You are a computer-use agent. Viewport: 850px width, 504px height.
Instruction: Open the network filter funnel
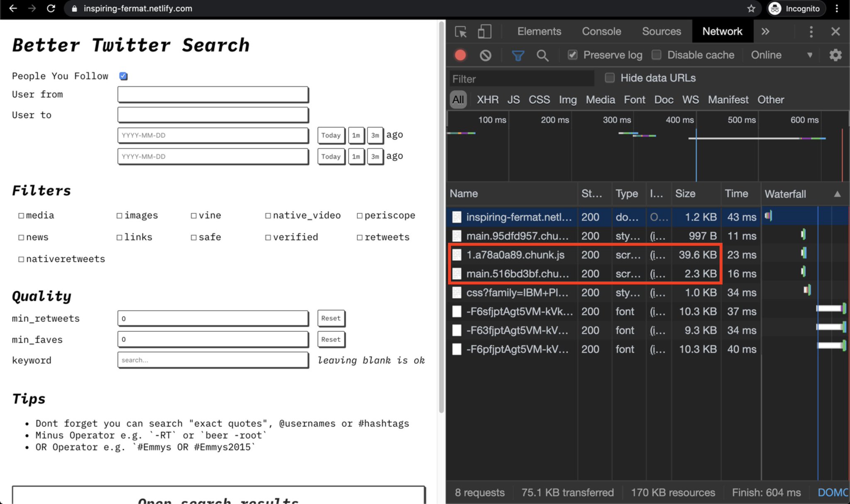point(518,55)
